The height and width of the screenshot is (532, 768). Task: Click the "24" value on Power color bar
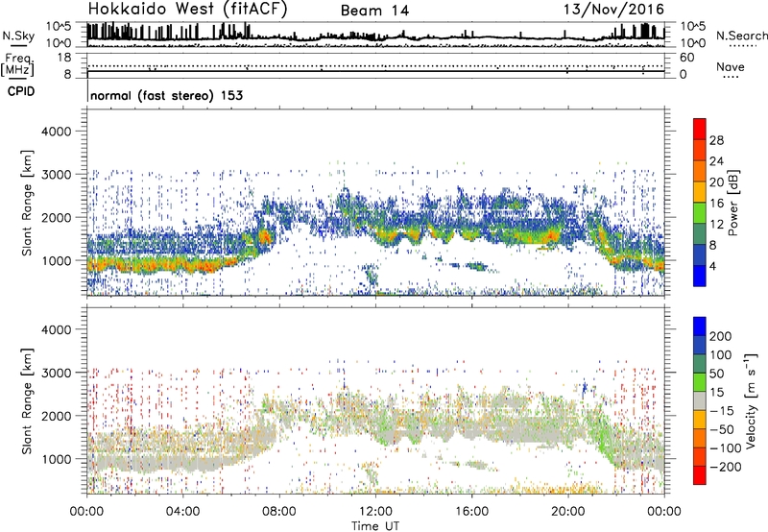[716, 161]
